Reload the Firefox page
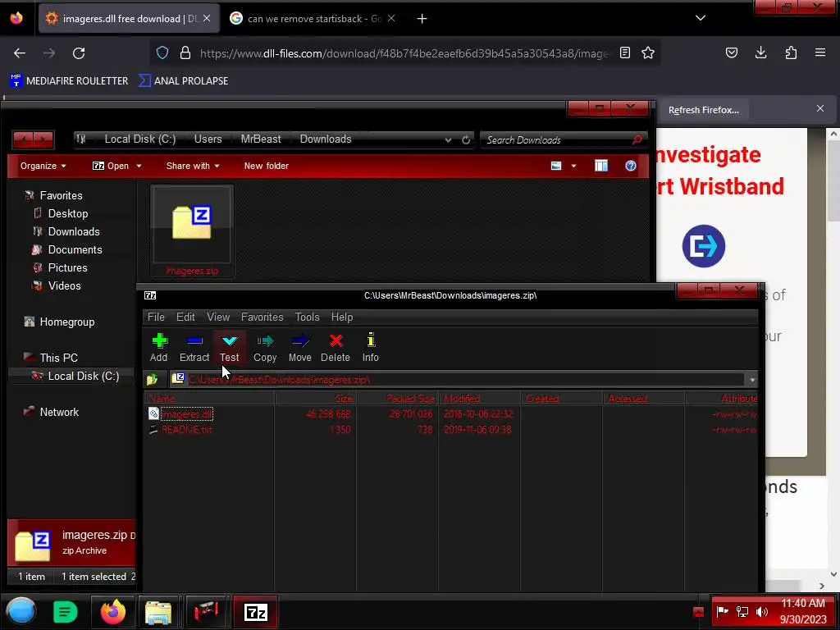Image resolution: width=840 pixels, height=630 pixels. [79, 53]
